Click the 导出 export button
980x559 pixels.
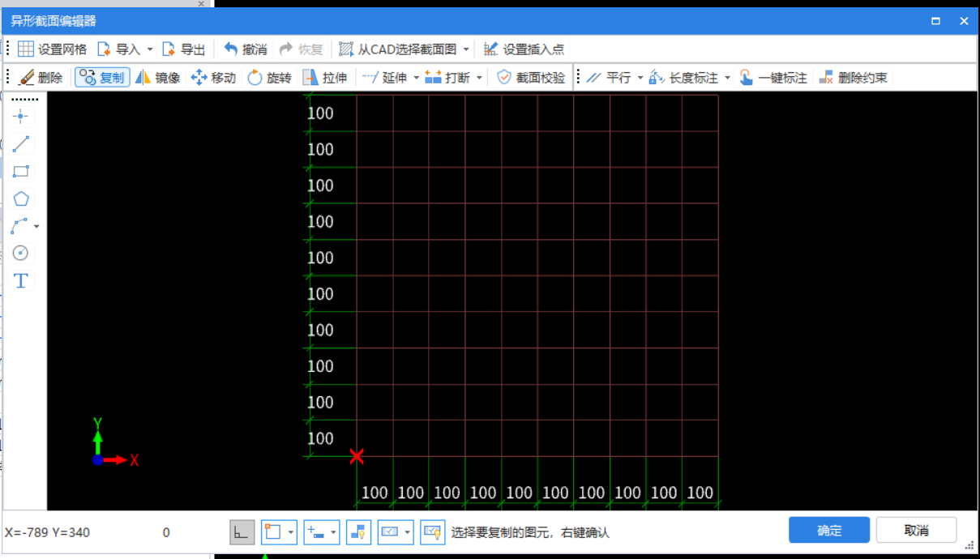(x=183, y=49)
